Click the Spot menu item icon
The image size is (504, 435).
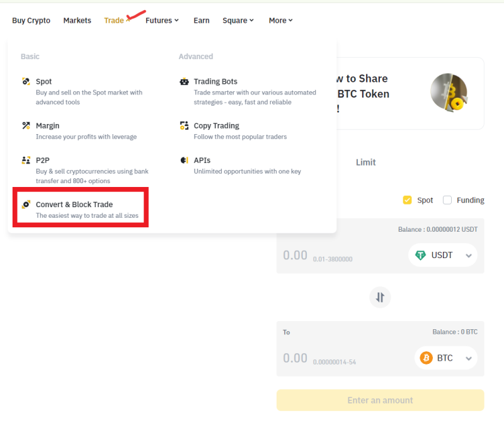tap(26, 81)
